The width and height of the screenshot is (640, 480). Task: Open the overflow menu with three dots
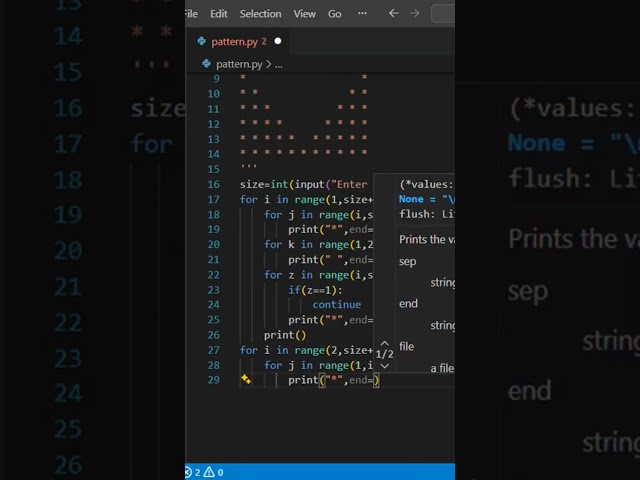pos(362,13)
